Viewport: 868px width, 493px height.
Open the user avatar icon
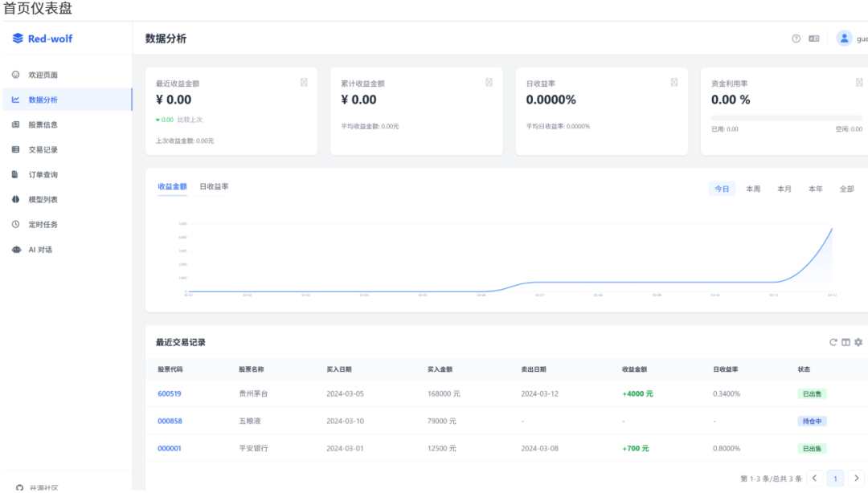[844, 39]
